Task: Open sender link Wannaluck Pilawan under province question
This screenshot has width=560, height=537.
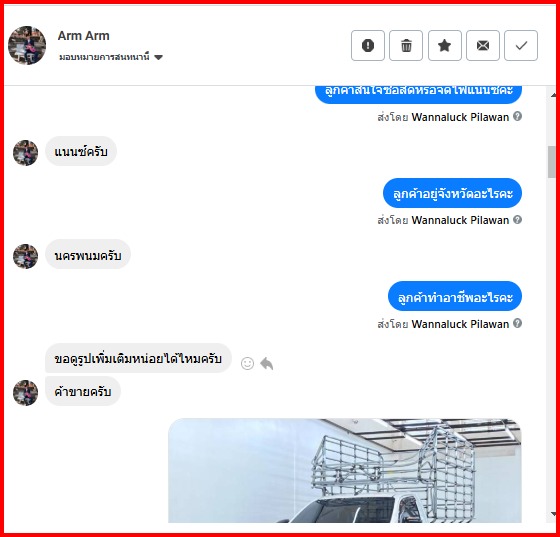Action: 460,220
